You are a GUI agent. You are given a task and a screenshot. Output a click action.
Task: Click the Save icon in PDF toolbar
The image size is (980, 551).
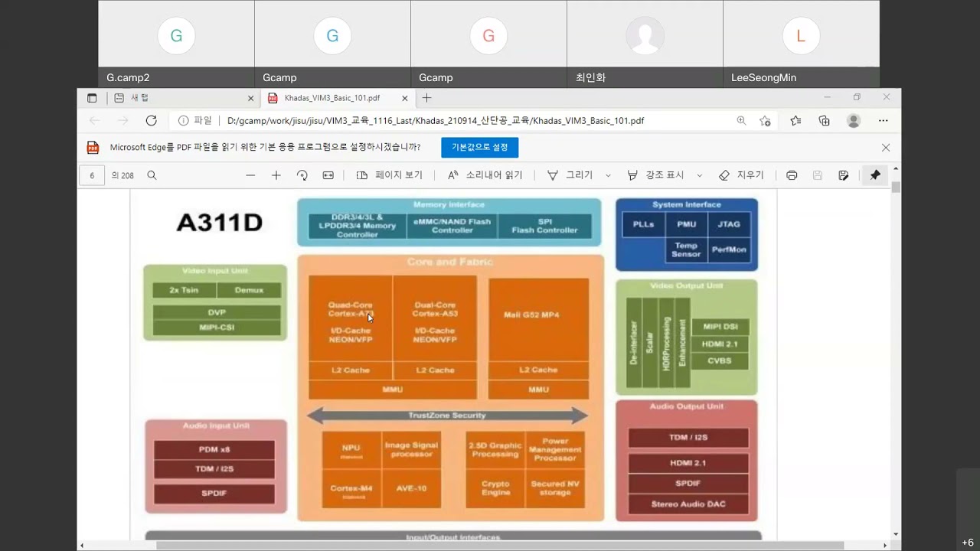tap(818, 175)
